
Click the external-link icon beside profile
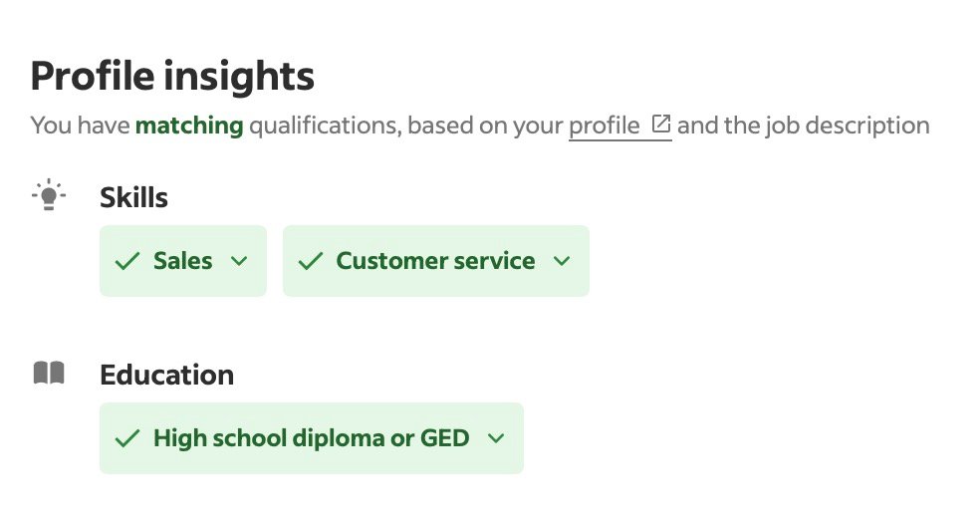point(661,124)
